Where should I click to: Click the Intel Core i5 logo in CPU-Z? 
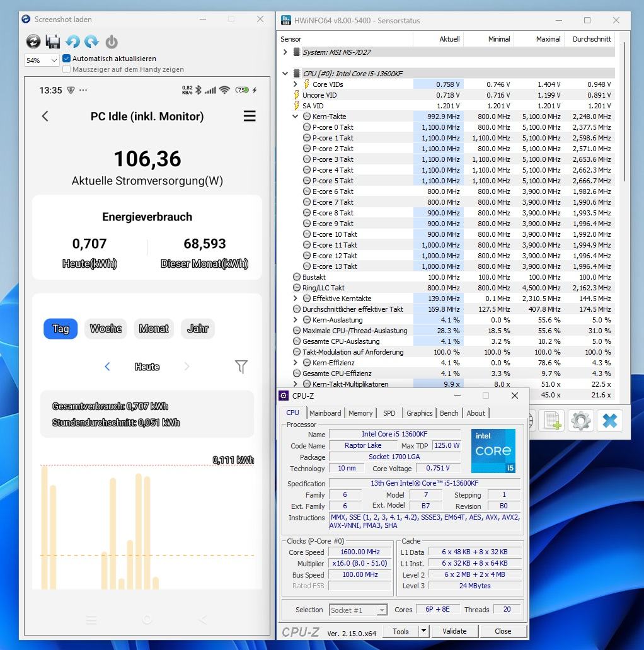point(493,450)
